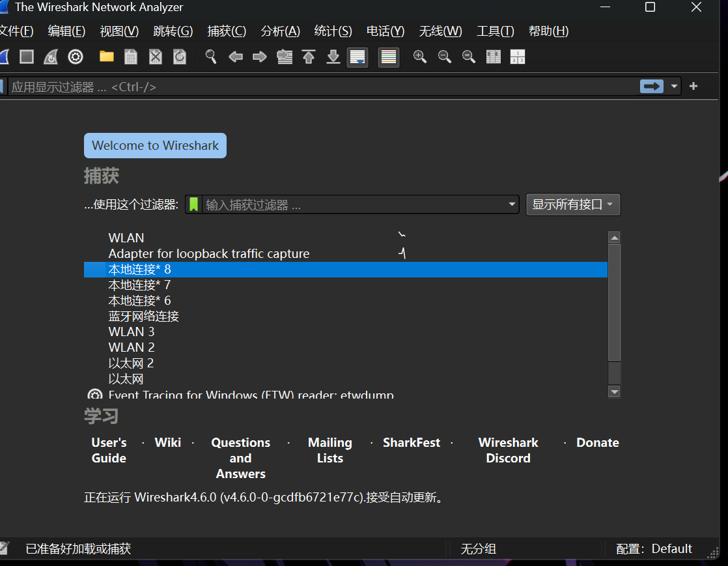
Task: Toggle packet list colorization
Action: 389,57
